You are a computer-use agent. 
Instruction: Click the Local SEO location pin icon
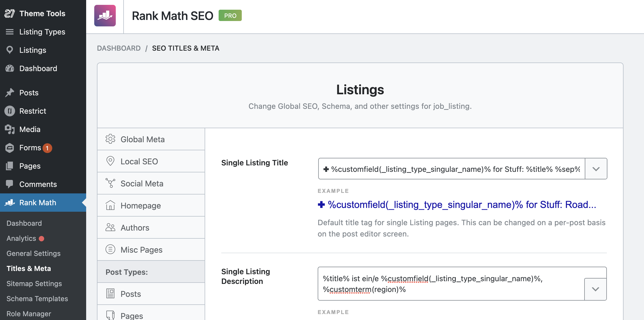coord(110,161)
